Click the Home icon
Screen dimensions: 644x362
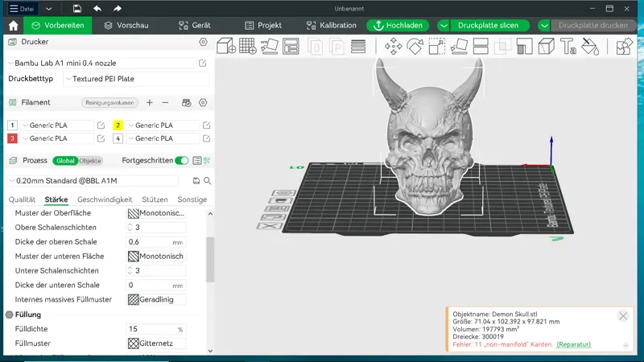coord(14,26)
